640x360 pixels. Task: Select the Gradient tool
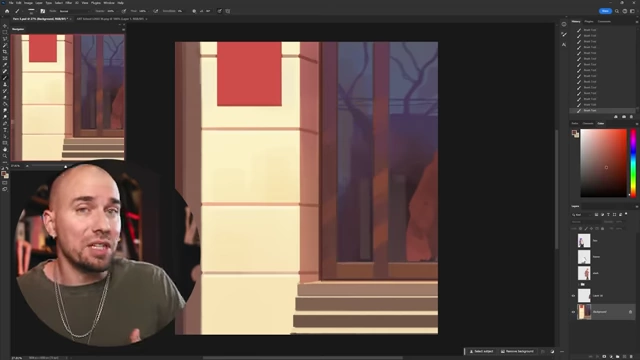tap(5, 104)
